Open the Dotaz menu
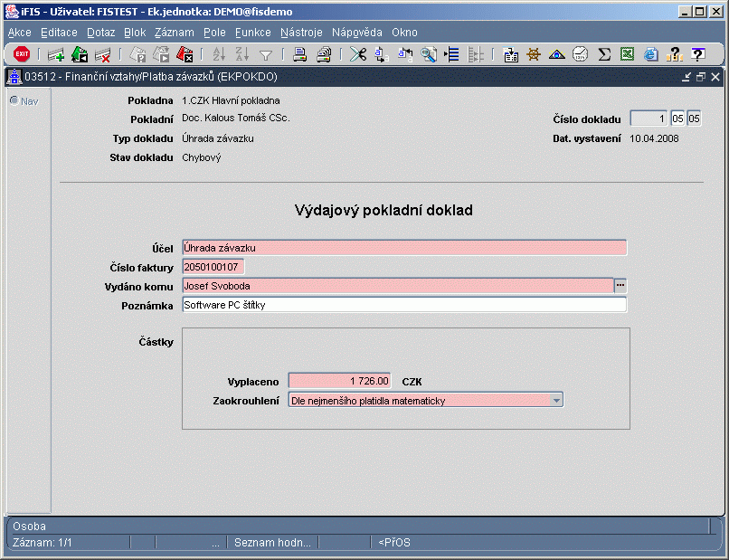This screenshot has height=560, width=729. [x=101, y=33]
